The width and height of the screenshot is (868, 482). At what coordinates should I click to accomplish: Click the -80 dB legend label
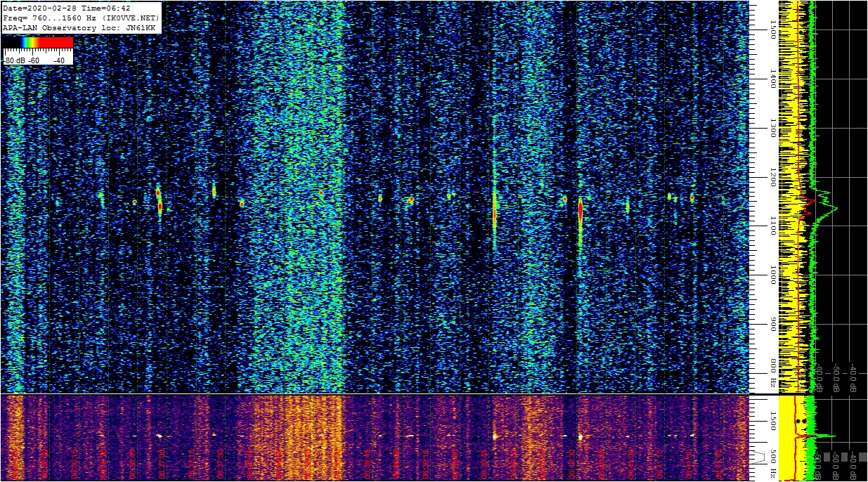tap(14, 60)
